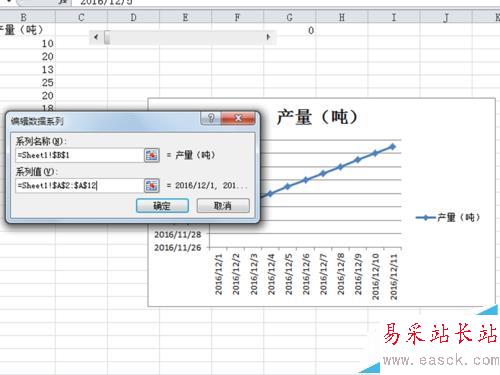The width and height of the screenshot is (500, 375).
Task: Close the Edit Series dialog
Action: coord(238,118)
